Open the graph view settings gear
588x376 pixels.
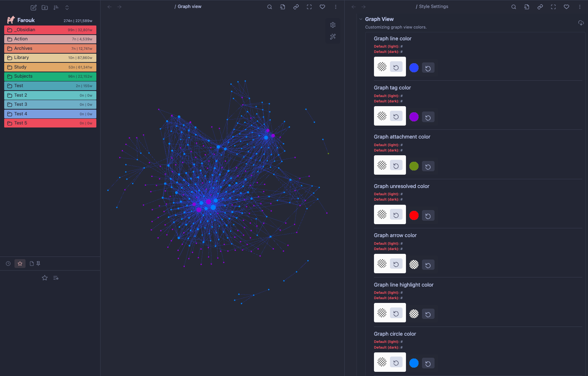coord(332,25)
